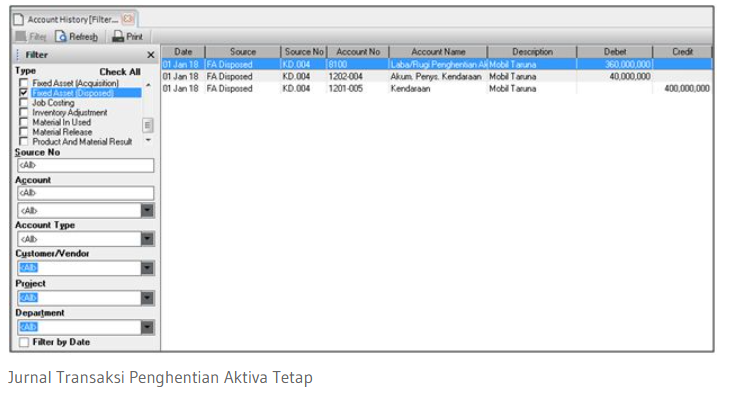Click FA Disposed in the 8100 row
This screenshot has width=729, height=396.
[x=230, y=64]
